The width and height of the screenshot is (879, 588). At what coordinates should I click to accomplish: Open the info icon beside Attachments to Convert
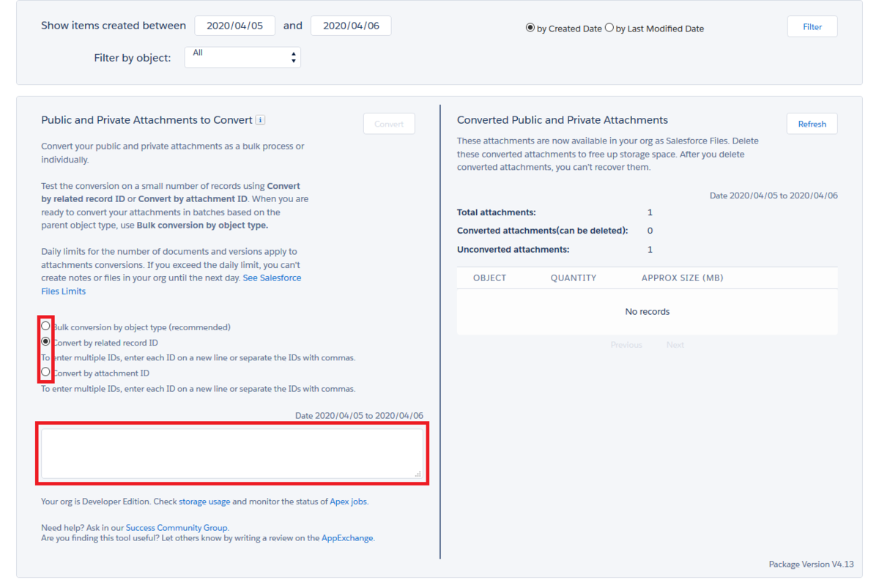pos(260,120)
